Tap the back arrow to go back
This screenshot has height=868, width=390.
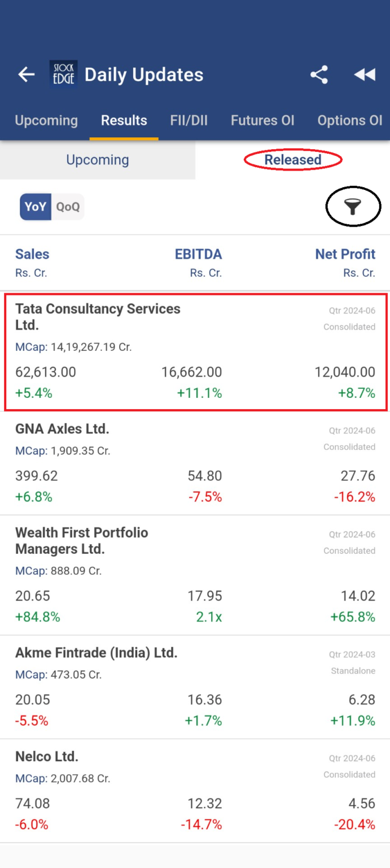pyautogui.click(x=26, y=74)
